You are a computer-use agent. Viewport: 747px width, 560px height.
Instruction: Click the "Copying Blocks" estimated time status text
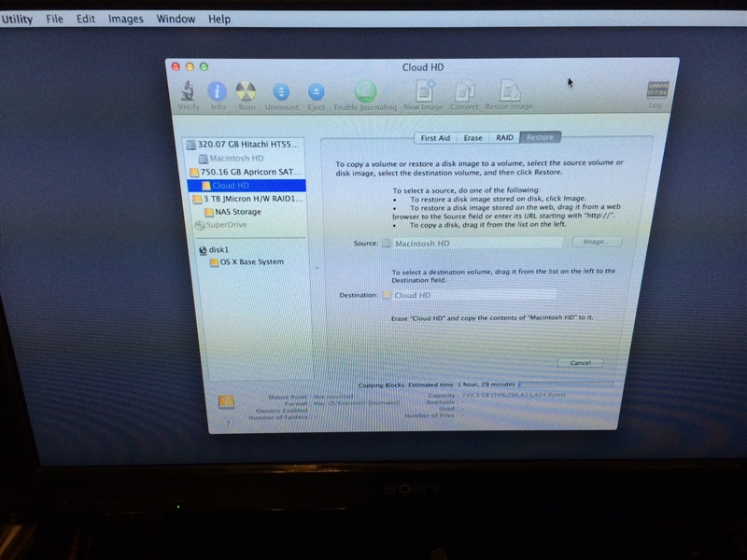pyautogui.click(x=436, y=385)
